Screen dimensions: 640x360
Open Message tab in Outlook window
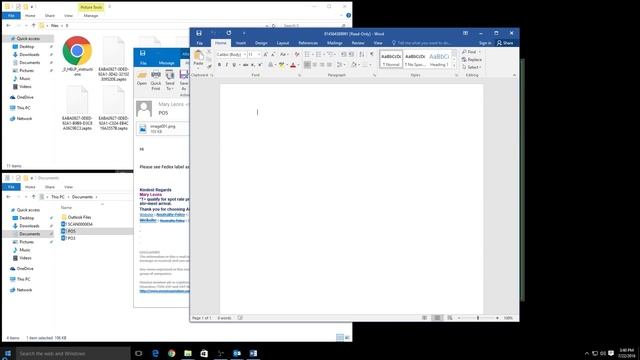pyautogui.click(x=167, y=63)
